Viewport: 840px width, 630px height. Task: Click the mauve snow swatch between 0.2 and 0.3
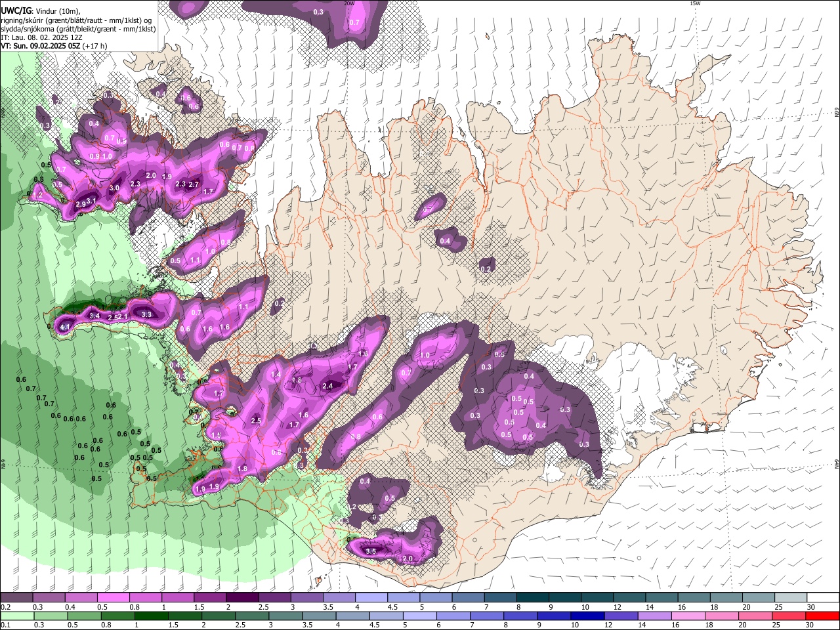pyautogui.click(x=16, y=598)
